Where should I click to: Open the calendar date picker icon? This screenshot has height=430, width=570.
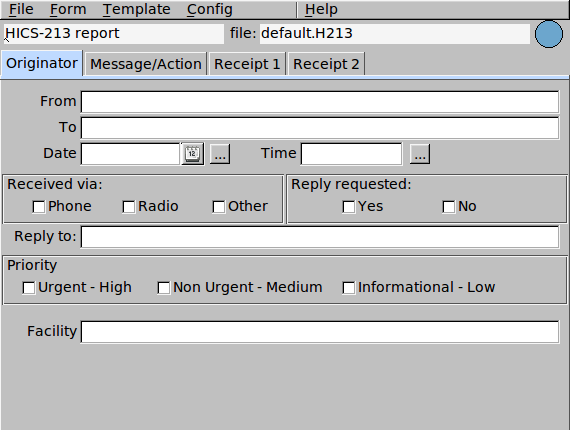point(192,154)
